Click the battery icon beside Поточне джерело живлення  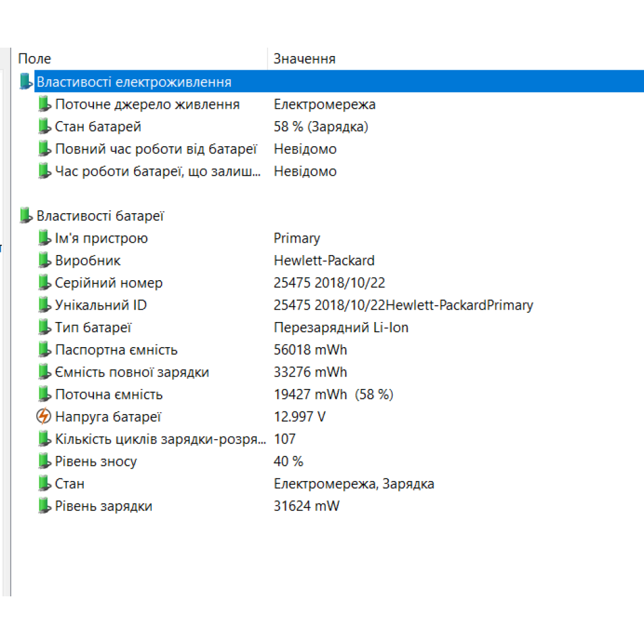(44, 104)
